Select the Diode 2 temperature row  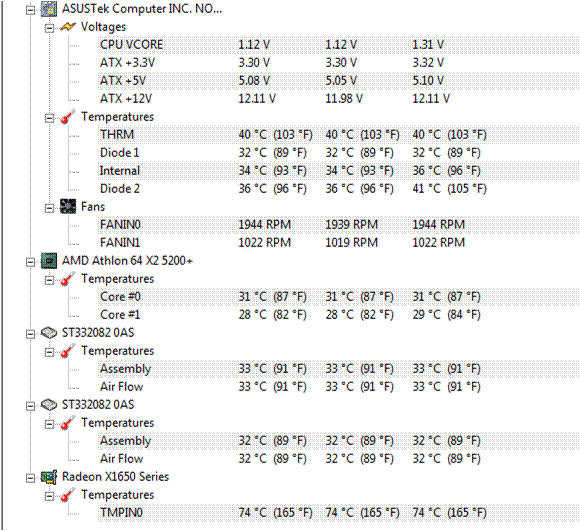click(338, 189)
